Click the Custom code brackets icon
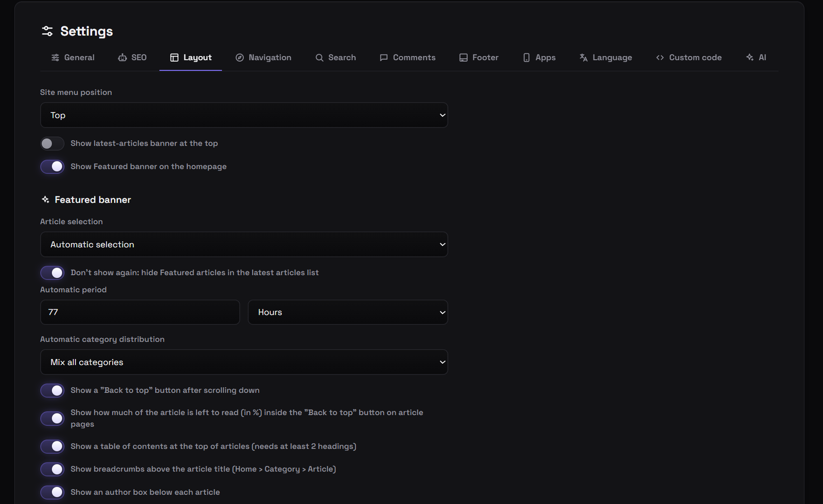823x504 pixels. 660,58
